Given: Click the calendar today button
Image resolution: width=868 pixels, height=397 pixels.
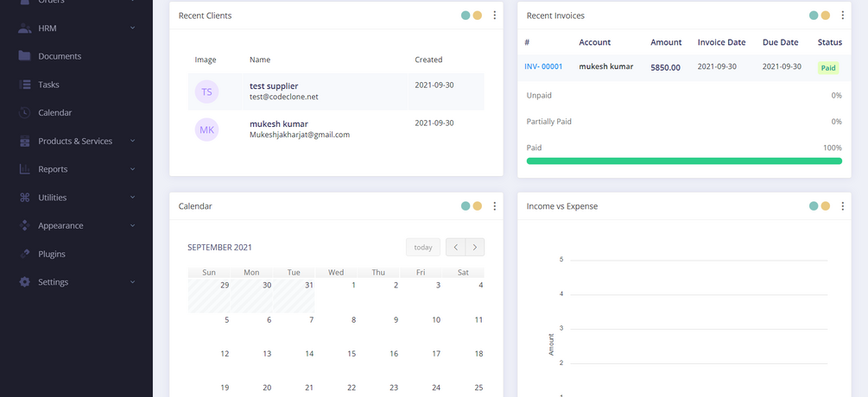Looking at the screenshot, I should coord(423,247).
